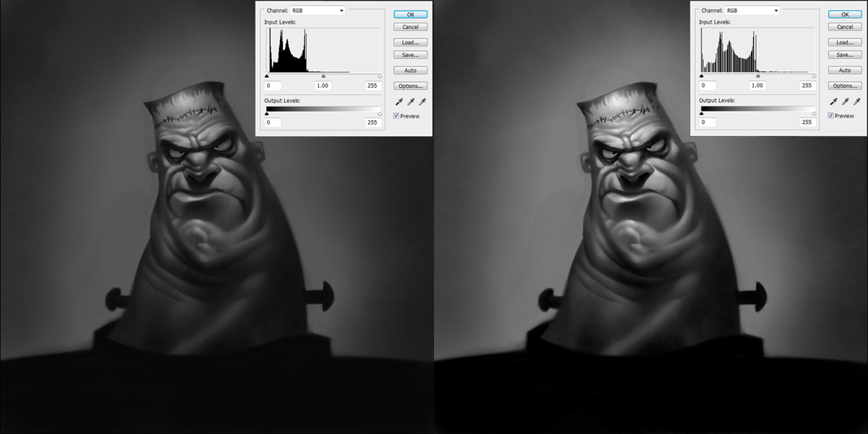The height and width of the screenshot is (434, 868).
Task: Pick the black point eyedropper in left dialog
Action: click(x=399, y=102)
